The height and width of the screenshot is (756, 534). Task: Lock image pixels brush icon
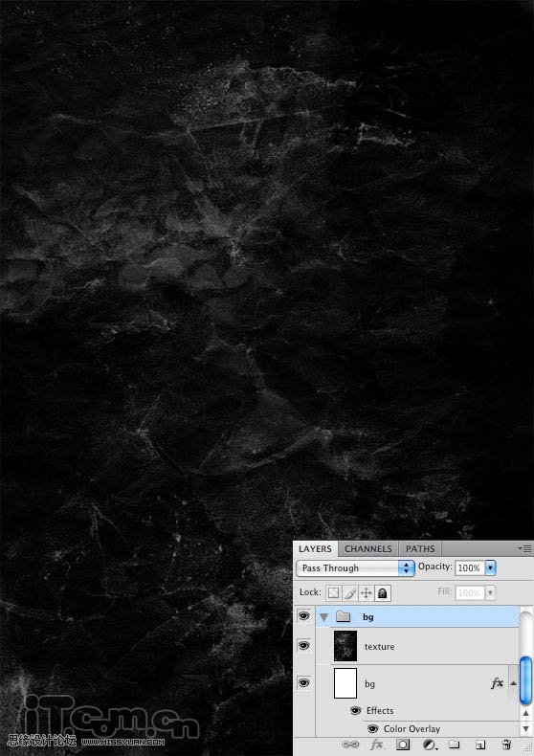350,592
